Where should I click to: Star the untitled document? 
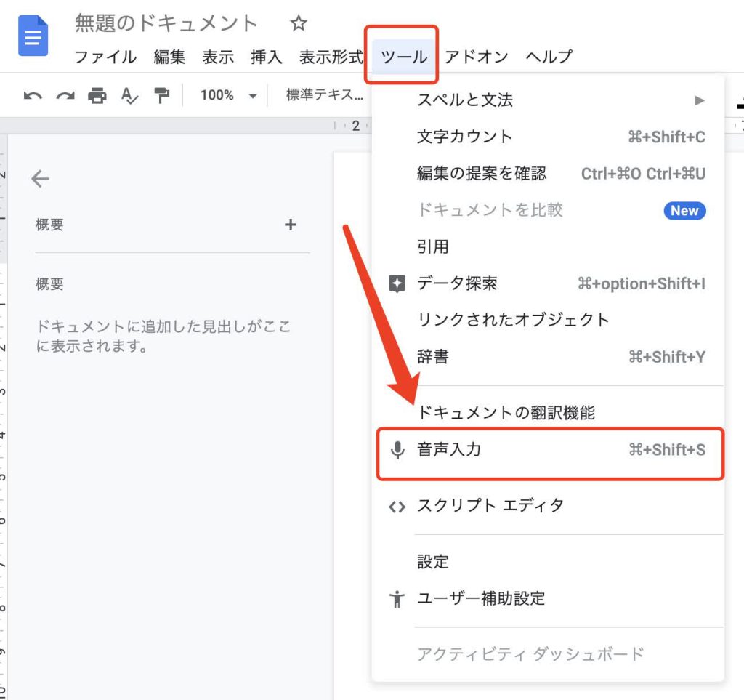pyautogui.click(x=299, y=24)
